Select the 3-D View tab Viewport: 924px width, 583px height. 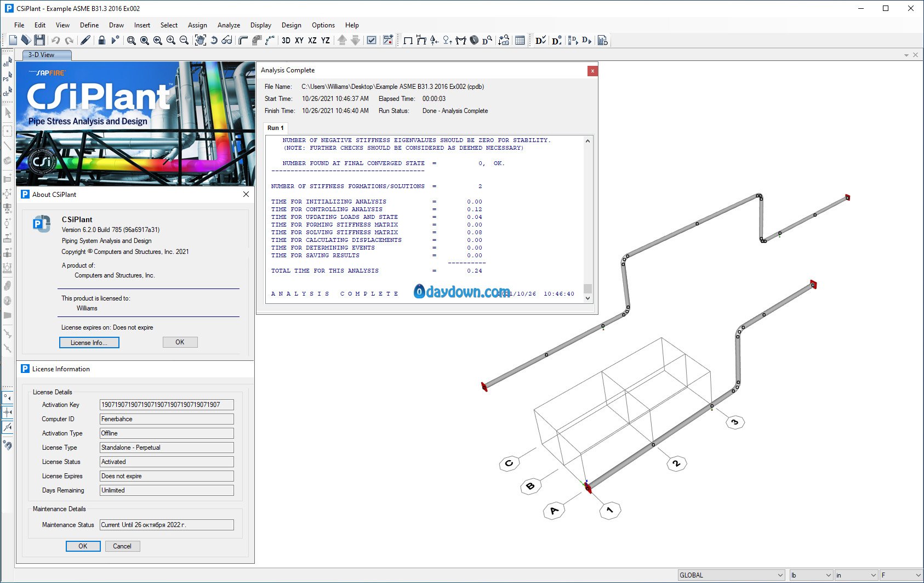click(x=47, y=55)
